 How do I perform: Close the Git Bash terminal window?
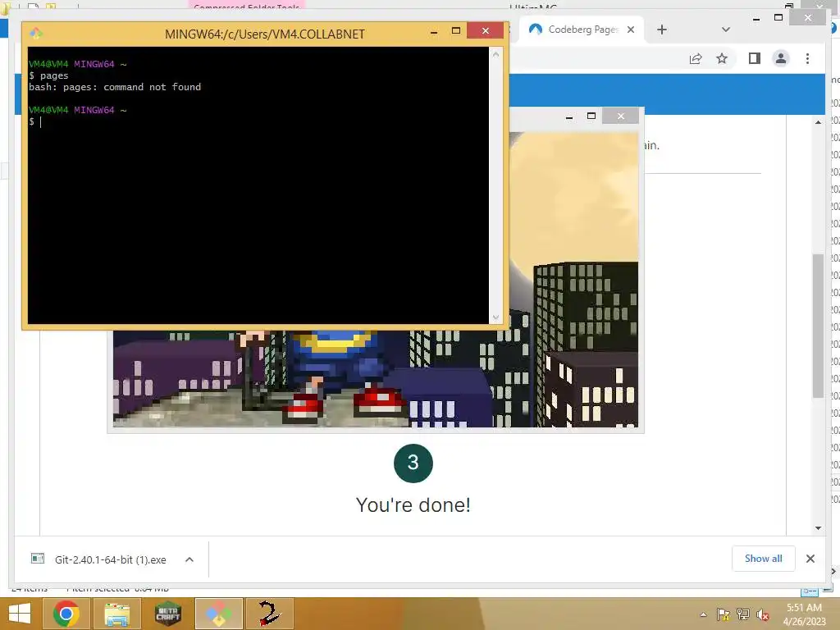486,30
